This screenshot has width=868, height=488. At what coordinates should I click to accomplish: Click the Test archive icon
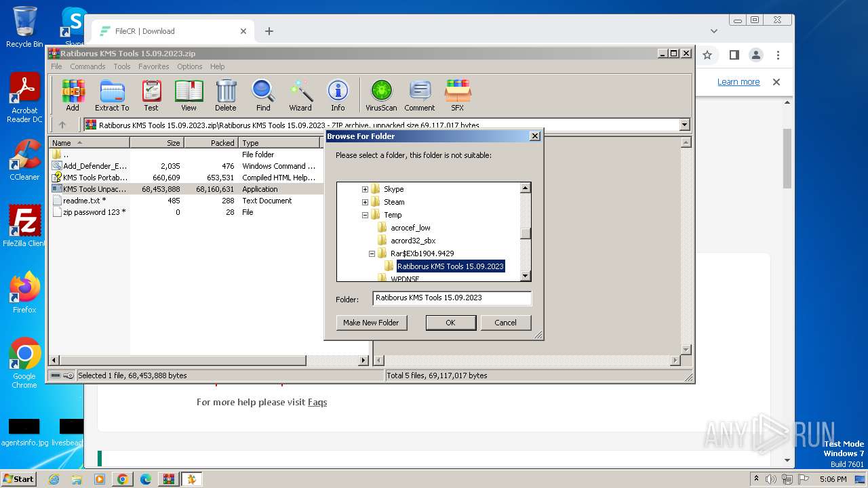pyautogui.click(x=151, y=95)
